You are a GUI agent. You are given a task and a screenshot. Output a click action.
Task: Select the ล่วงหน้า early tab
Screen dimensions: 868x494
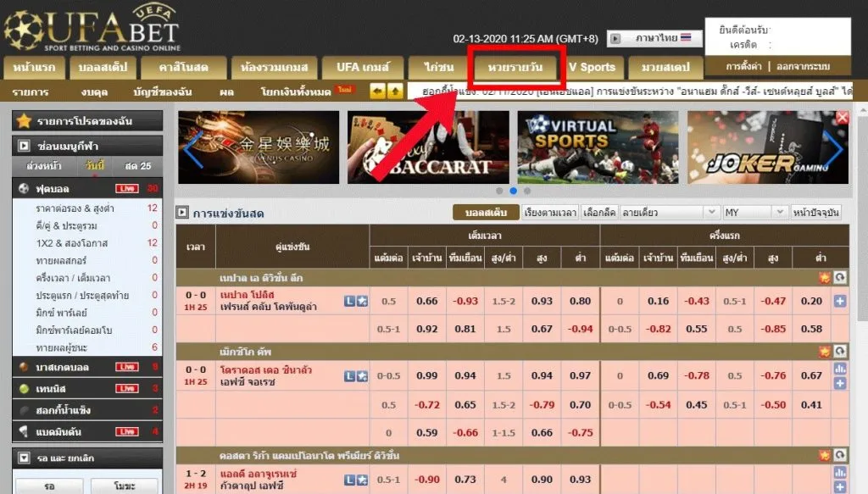pos(44,166)
